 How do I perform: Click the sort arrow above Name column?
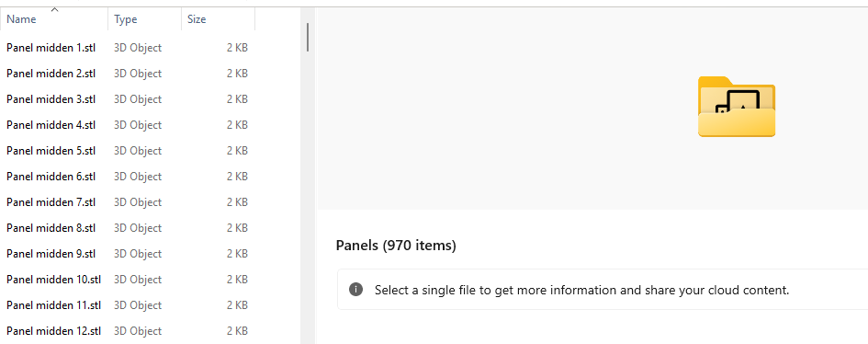pos(54,9)
